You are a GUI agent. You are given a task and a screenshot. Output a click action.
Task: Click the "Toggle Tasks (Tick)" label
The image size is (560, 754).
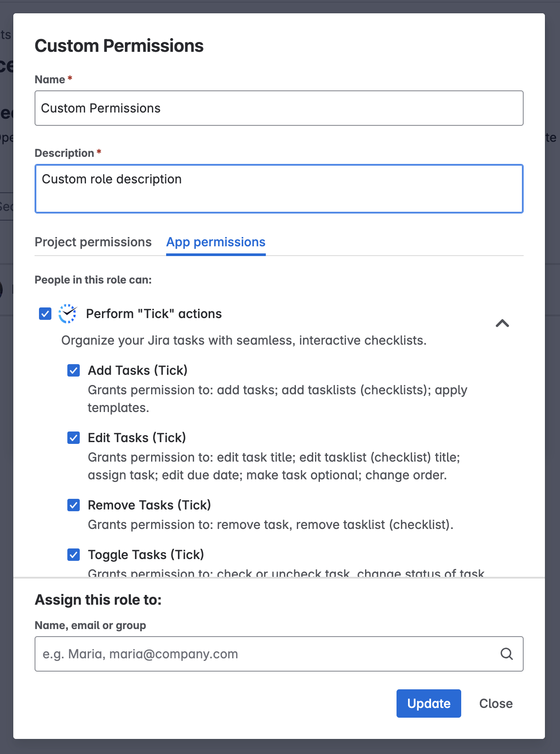pos(146,555)
